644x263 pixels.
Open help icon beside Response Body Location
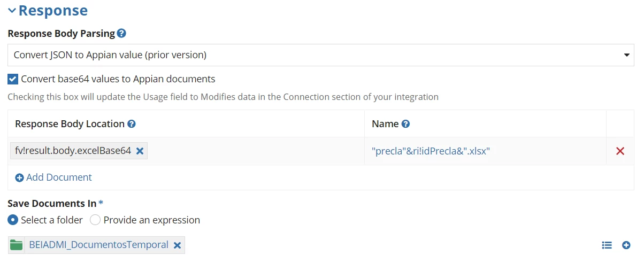click(132, 124)
